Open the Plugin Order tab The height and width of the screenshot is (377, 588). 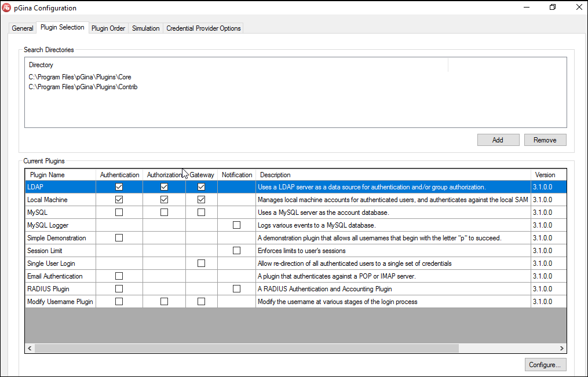pyautogui.click(x=108, y=28)
